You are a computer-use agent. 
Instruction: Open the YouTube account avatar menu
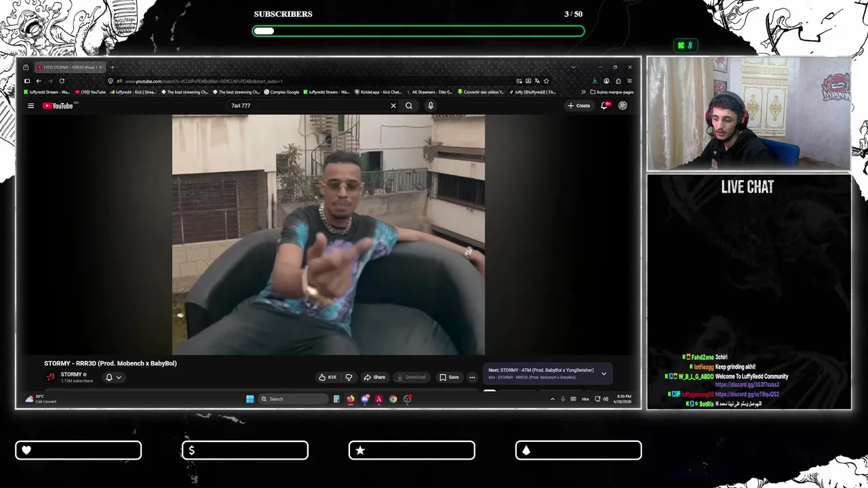623,106
